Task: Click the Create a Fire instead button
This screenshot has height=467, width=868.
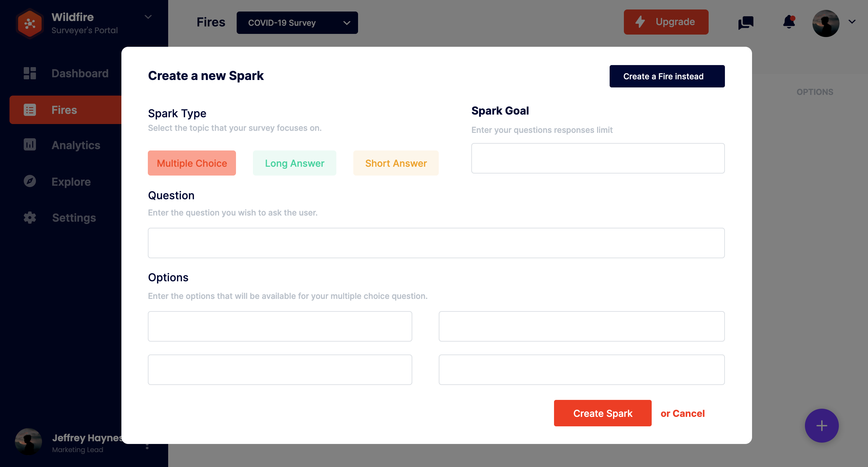Action: click(667, 76)
